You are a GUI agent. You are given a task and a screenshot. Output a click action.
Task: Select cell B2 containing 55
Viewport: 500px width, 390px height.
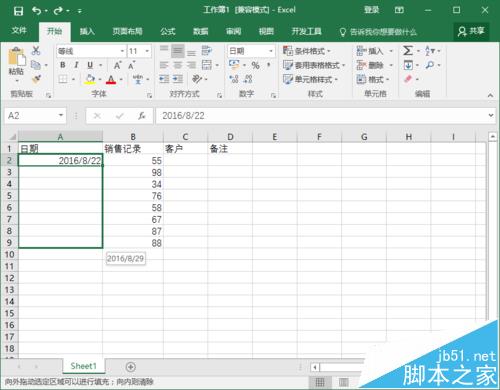click(133, 161)
